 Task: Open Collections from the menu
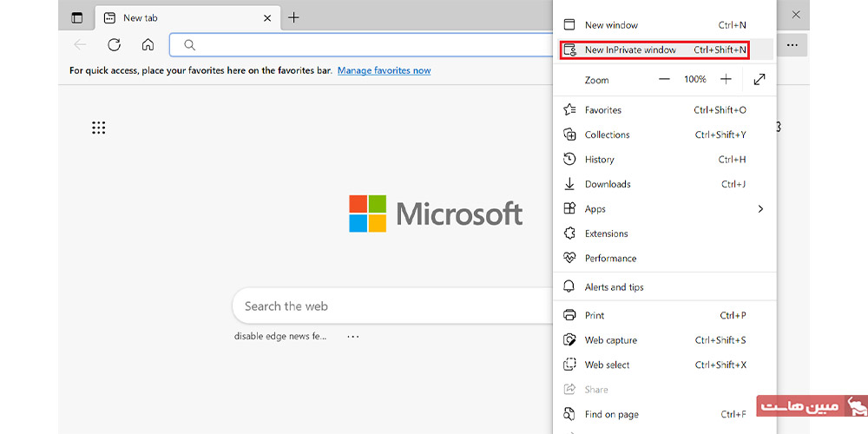pos(665,135)
